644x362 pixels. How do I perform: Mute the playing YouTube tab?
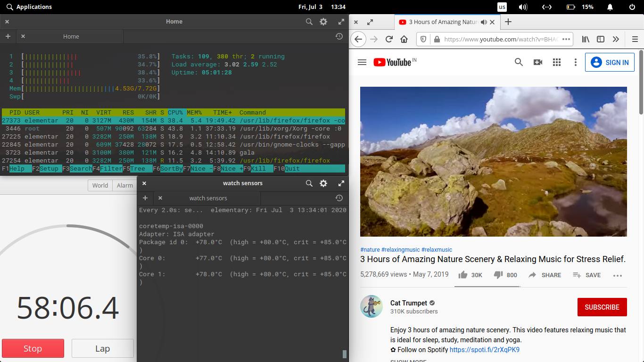[x=484, y=22]
